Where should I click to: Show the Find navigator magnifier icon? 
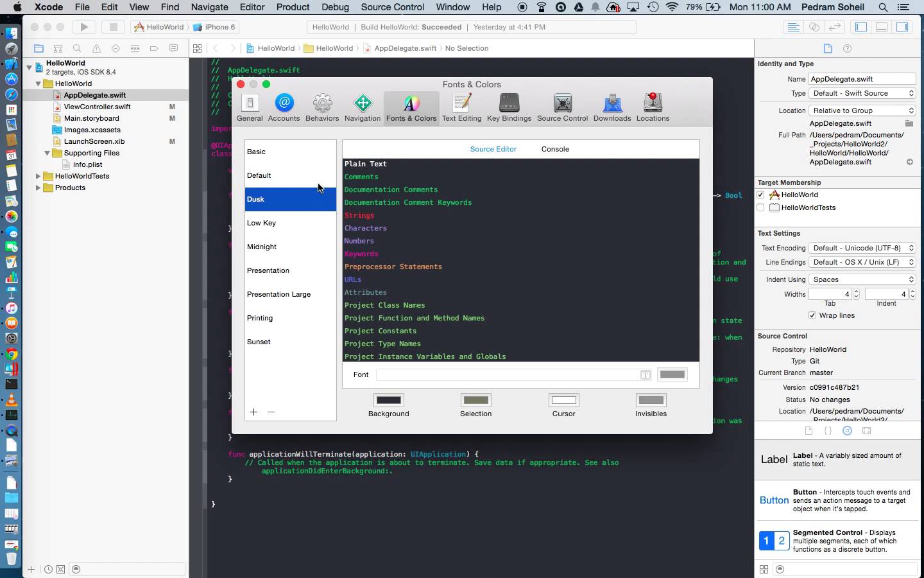77,48
